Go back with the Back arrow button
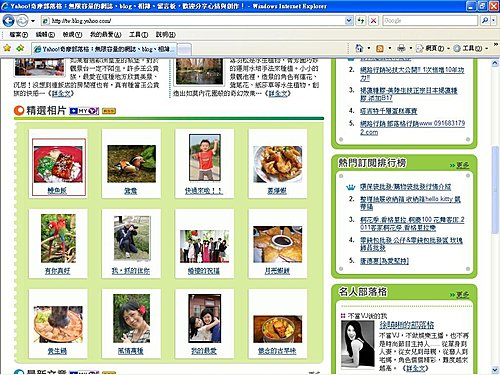Viewport: 500px width, 375px height. pos(8,21)
